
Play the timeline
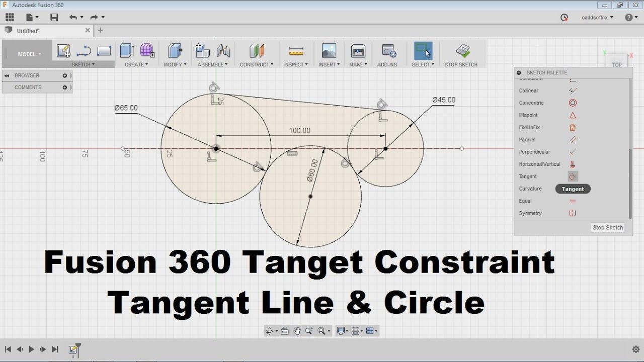[x=31, y=349]
